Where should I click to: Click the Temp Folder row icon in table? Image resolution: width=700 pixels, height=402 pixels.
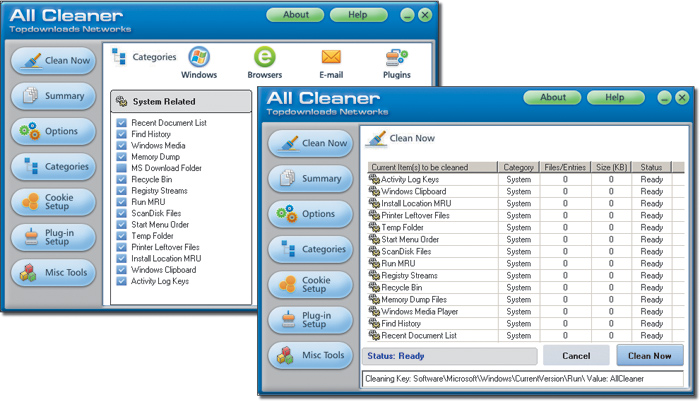click(x=374, y=227)
